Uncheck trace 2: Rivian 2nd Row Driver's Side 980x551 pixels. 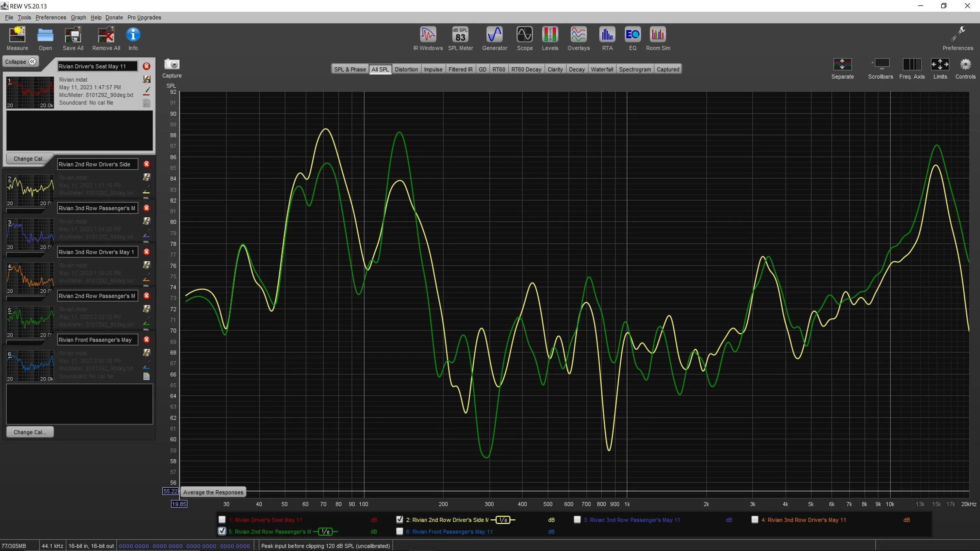(400, 519)
